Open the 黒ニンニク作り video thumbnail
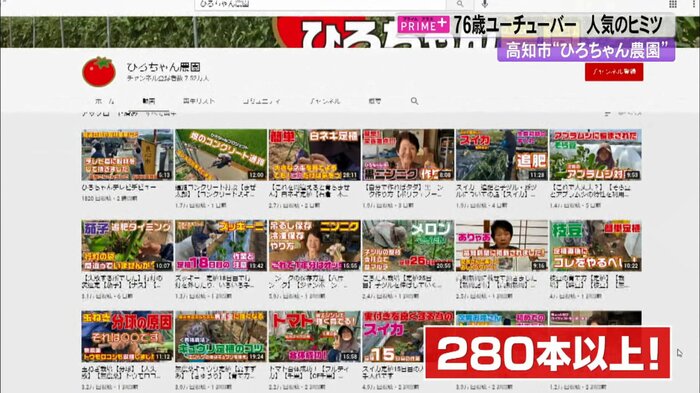 [x=408, y=155]
